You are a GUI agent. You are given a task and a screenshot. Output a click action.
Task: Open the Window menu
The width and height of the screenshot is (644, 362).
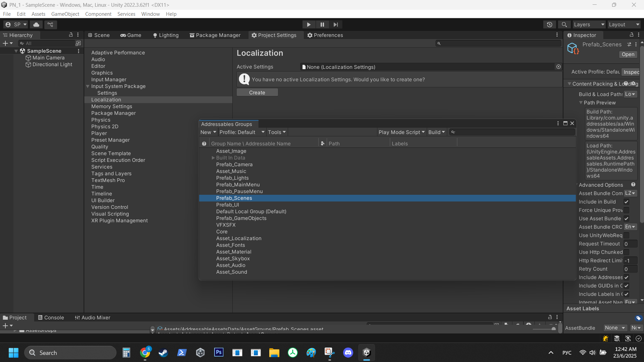click(150, 14)
